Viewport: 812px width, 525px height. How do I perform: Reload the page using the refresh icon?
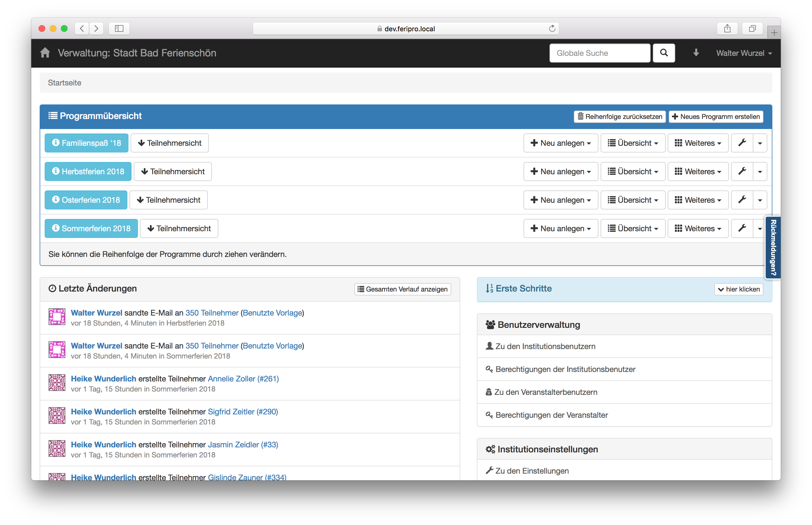coord(552,29)
